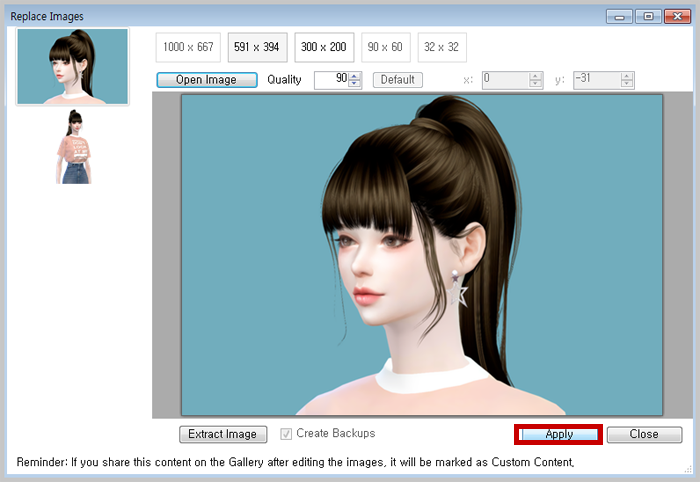
Task: Select the 90 x 60 size option
Action: (385, 47)
